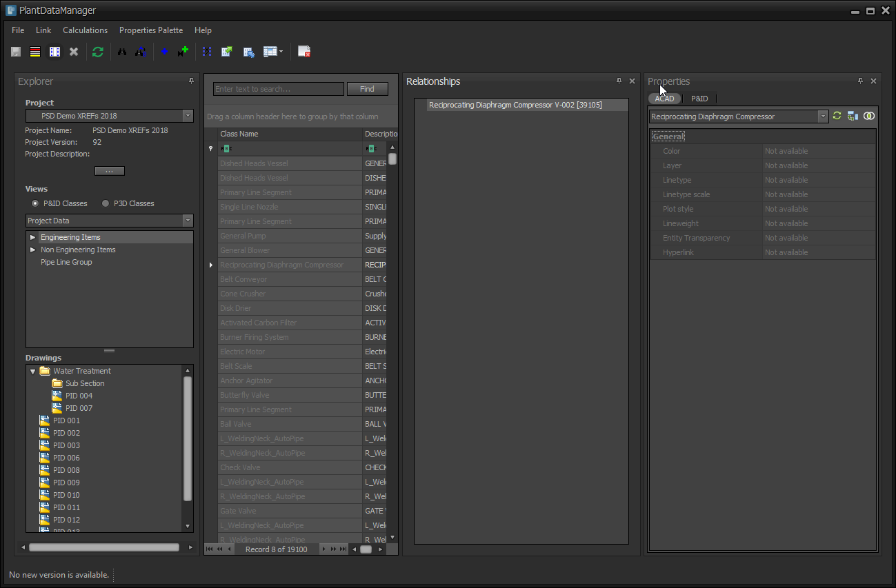Click the binoculars Find and Replace icon
Screen dimensions: 896x588
coord(141,52)
